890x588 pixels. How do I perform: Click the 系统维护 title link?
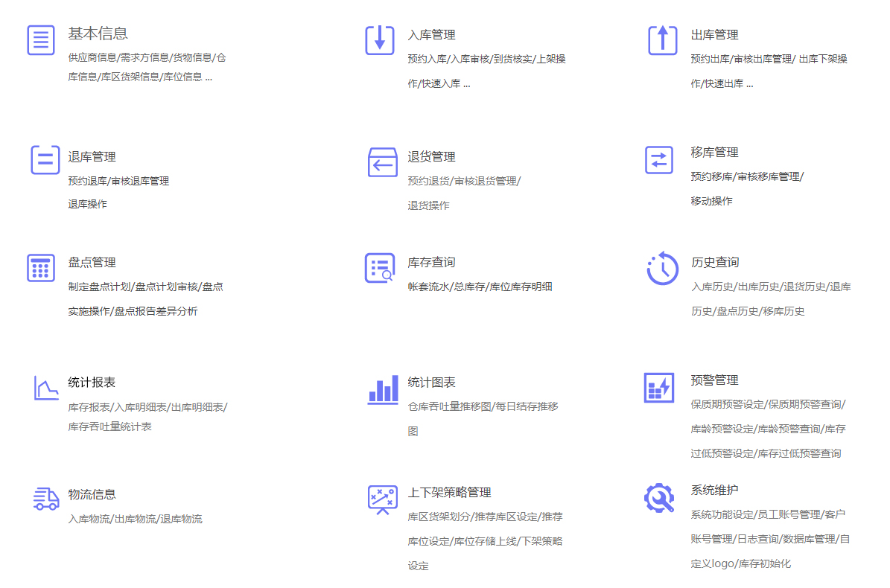click(714, 490)
